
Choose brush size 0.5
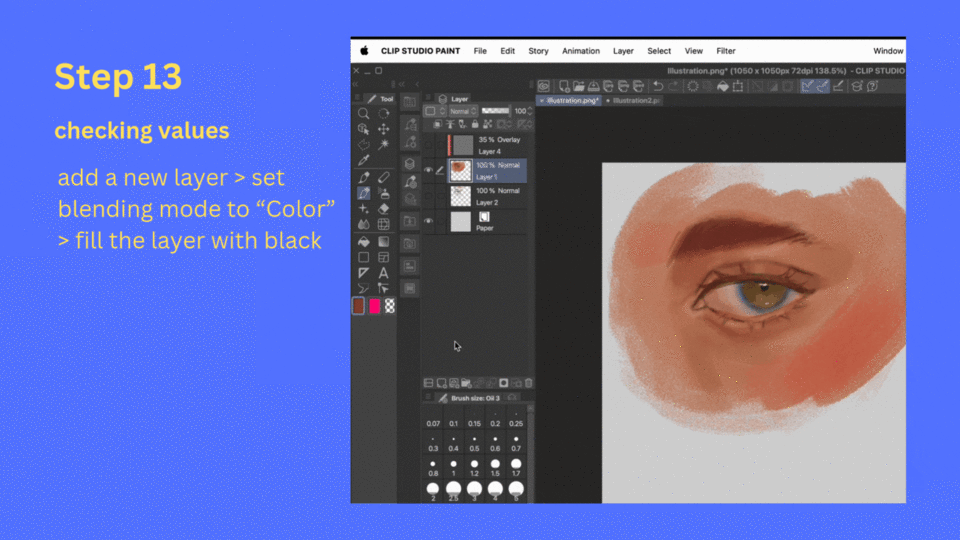pyautogui.click(x=474, y=444)
